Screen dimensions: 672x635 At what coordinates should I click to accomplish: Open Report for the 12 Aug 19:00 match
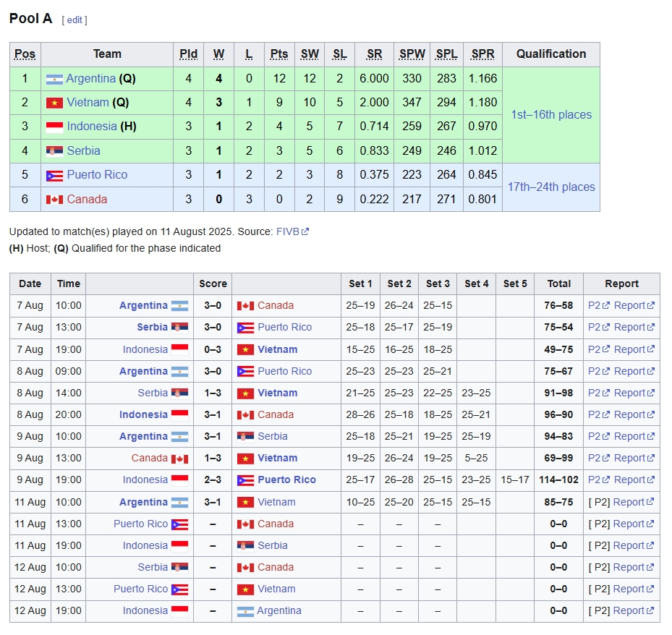click(629, 610)
